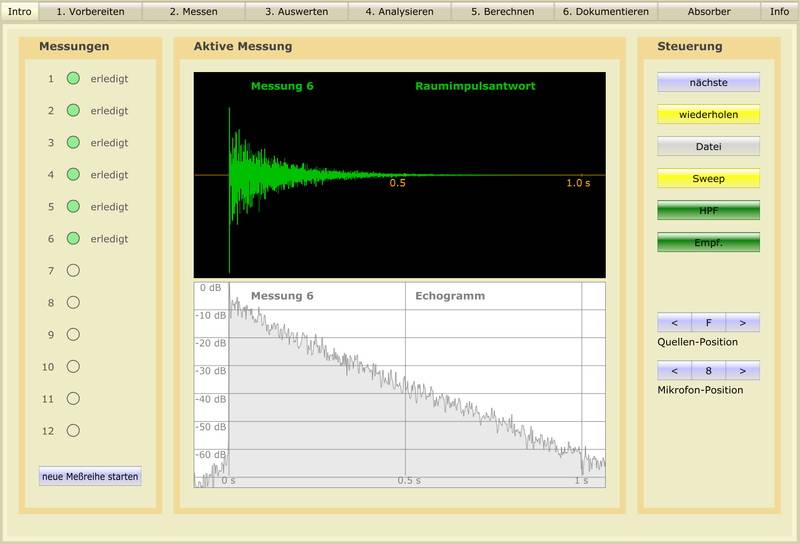The width and height of the screenshot is (800, 544).
Task: Open the 3. Auswerten tab
Action: click(x=296, y=12)
